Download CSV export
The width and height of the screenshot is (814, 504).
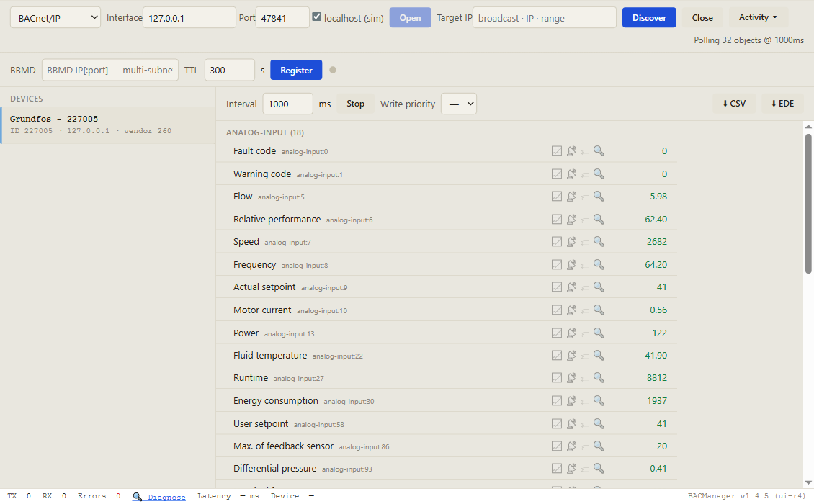click(x=734, y=103)
